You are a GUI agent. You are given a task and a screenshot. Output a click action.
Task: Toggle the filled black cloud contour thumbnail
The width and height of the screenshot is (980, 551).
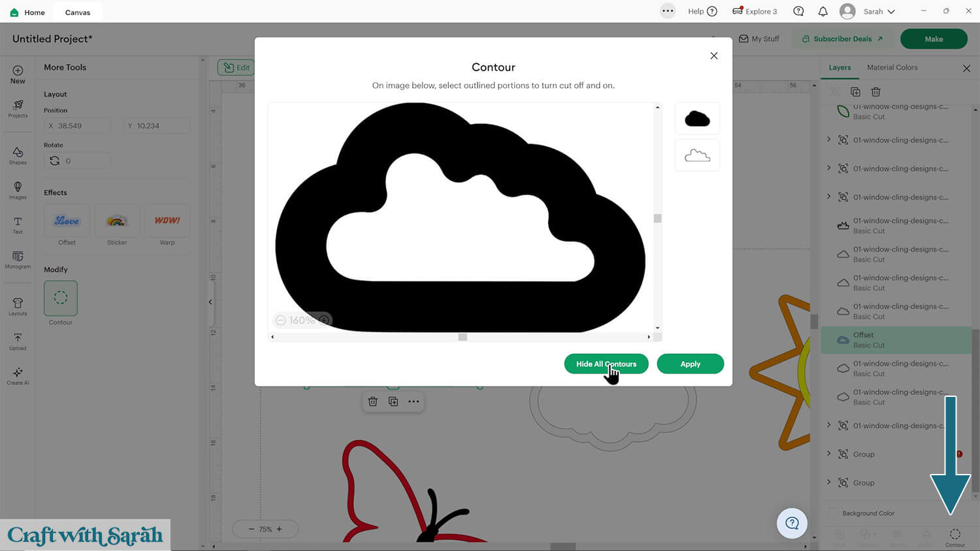[697, 118]
